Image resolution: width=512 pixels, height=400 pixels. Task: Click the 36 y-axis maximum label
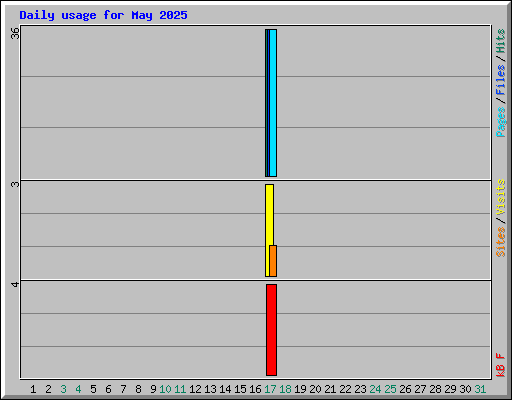pos(15,33)
